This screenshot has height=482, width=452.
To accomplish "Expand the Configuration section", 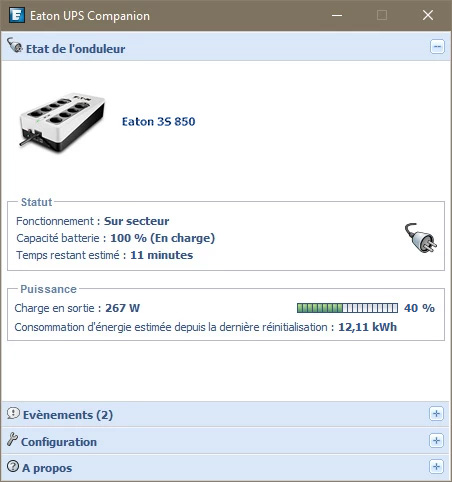I will 436,441.
